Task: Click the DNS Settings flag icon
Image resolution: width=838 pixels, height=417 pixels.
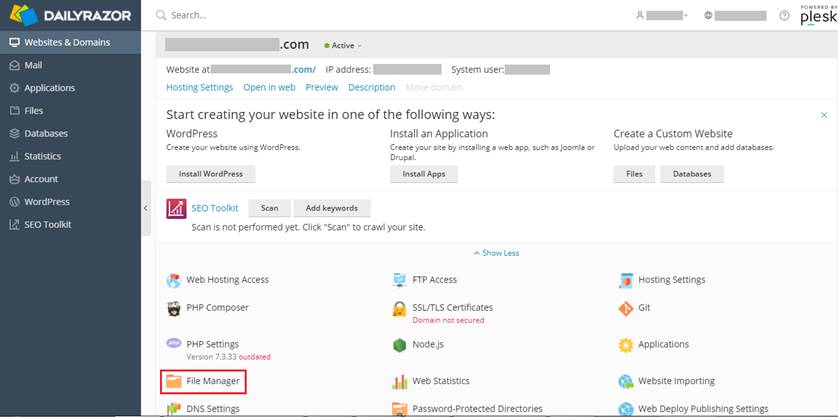Action: (x=174, y=410)
